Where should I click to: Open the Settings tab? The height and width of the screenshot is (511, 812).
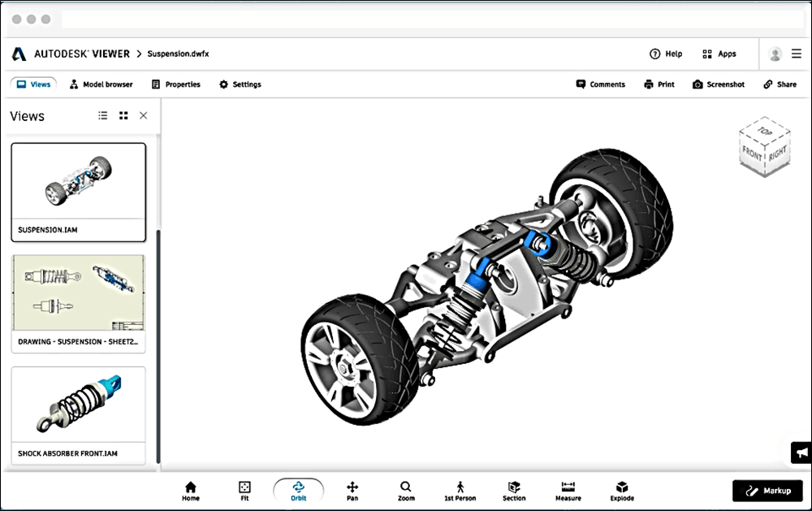coord(240,84)
